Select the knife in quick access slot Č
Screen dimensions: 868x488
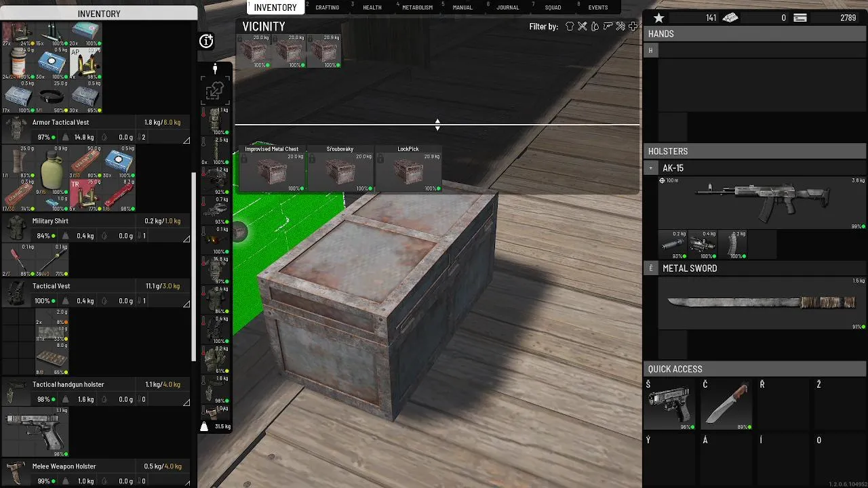point(726,404)
